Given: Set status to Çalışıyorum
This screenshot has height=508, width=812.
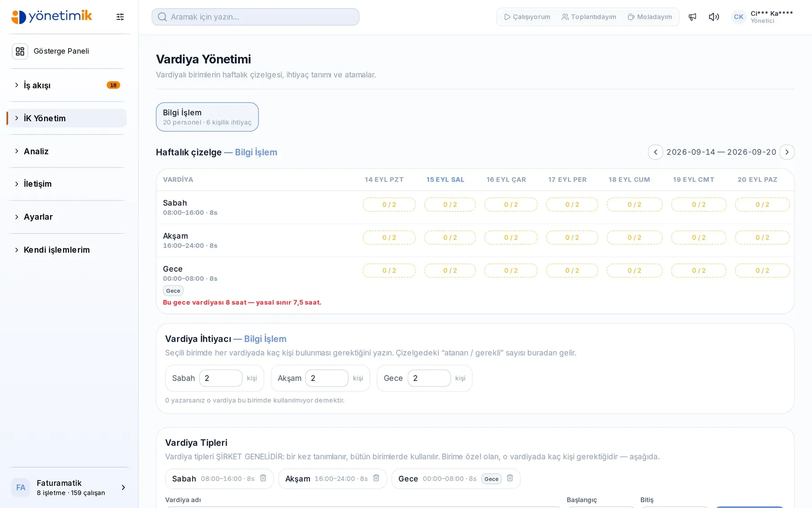Looking at the screenshot, I should [x=527, y=17].
